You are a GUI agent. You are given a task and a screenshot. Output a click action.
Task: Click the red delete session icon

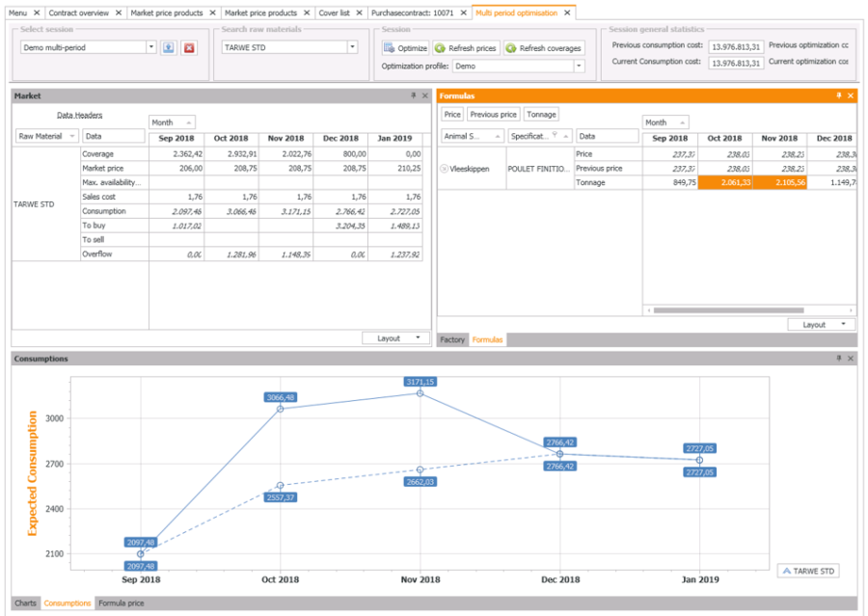[x=189, y=47]
